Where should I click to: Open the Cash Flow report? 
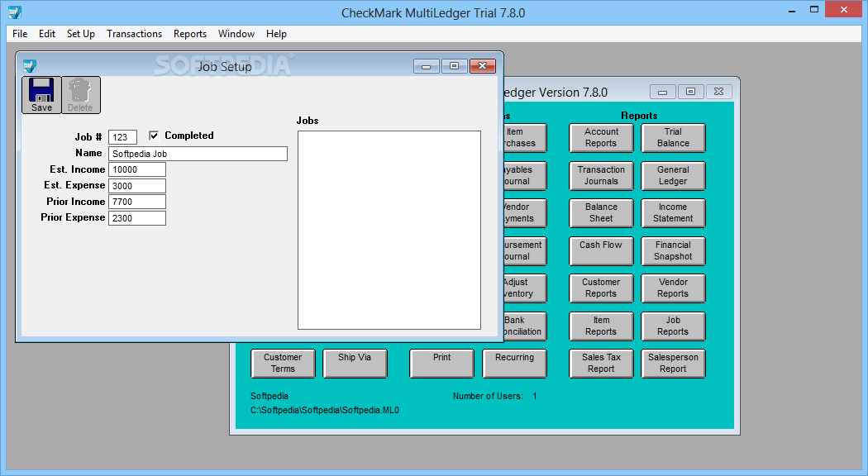pyautogui.click(x=601, y=250)
